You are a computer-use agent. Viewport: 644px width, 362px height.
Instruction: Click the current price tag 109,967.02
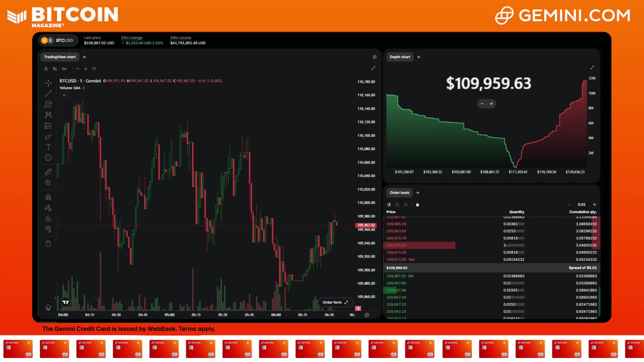pyautogui.click(x=366, y=225)
